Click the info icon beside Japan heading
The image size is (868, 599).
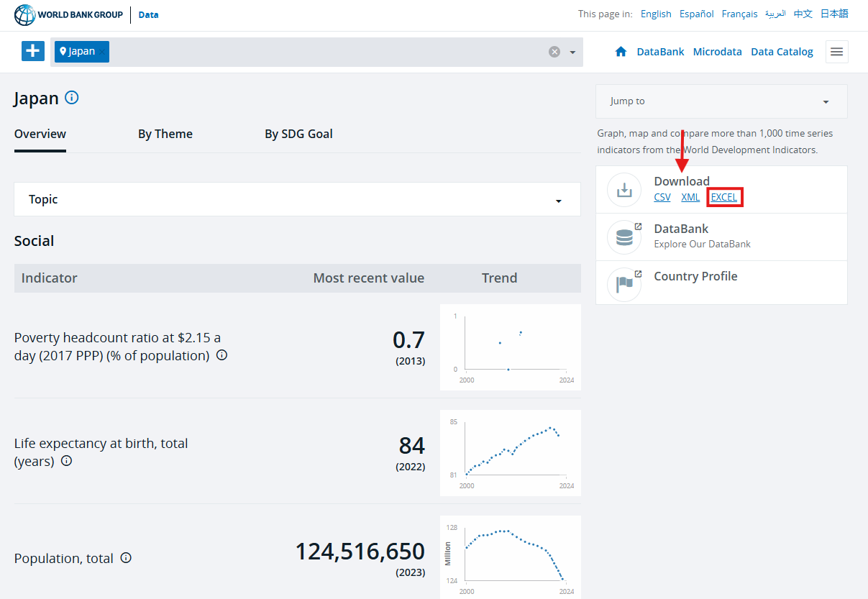(71, 97)
